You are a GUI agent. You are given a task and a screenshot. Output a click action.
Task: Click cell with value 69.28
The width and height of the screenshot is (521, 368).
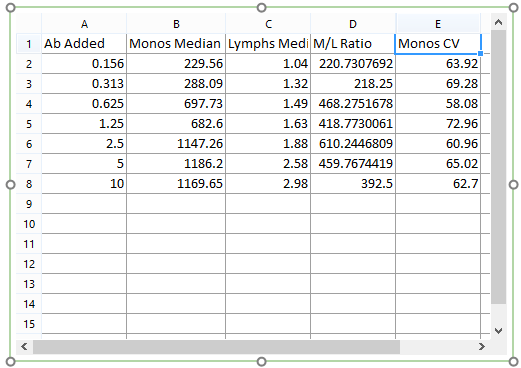(x=438, y=84)
